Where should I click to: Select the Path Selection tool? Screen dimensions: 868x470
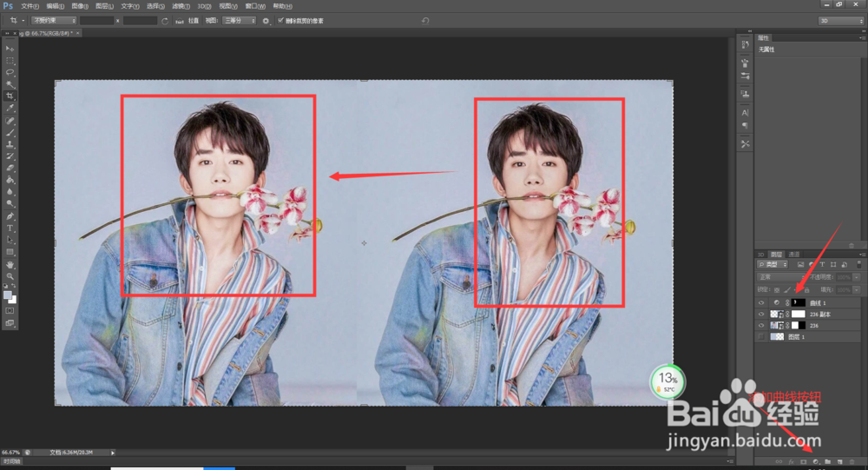[x=10, y=240]
